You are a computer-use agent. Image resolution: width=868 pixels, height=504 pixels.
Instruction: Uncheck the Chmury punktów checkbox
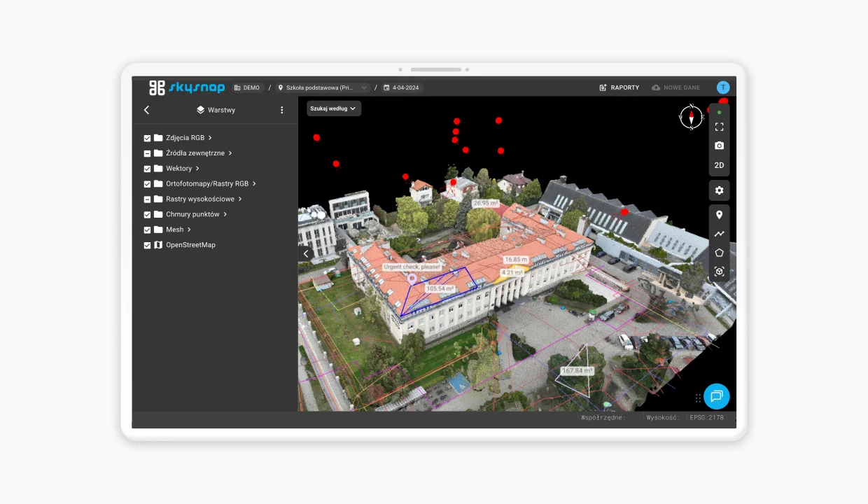pos(147,215)
